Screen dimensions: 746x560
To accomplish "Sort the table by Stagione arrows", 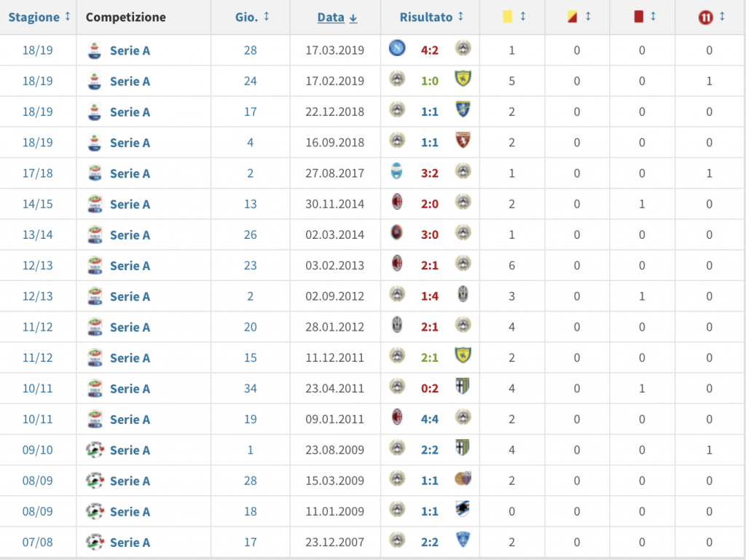I will pyautogui.click(x=68, y=16).
